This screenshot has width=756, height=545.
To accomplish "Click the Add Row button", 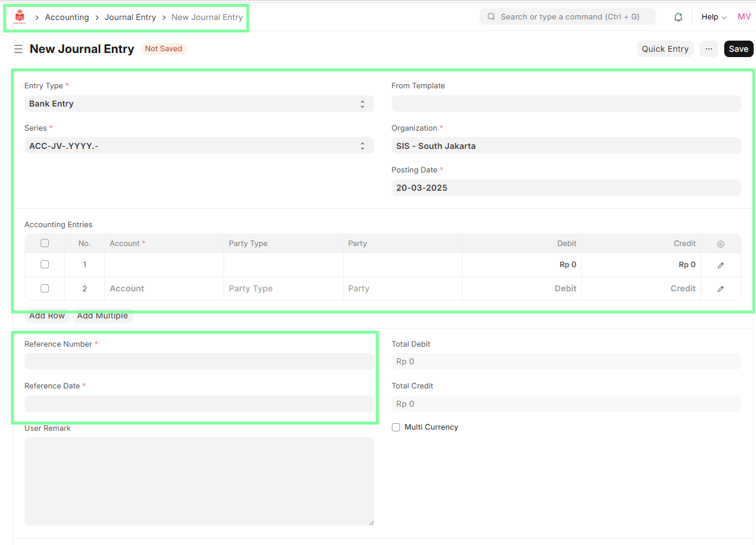I will (x=47, y=316).
